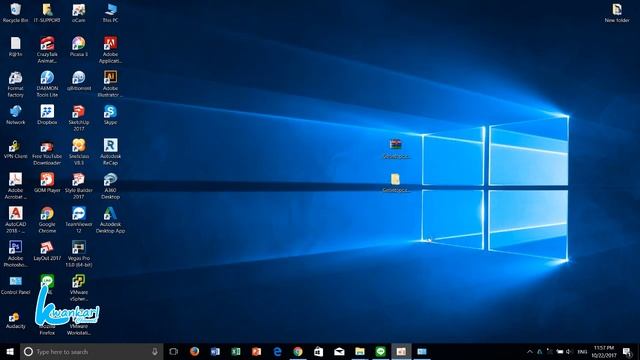Screen dimensions: 640x360
Task: Launch Firefox from the taskbar
Action: tap(194, 351)
